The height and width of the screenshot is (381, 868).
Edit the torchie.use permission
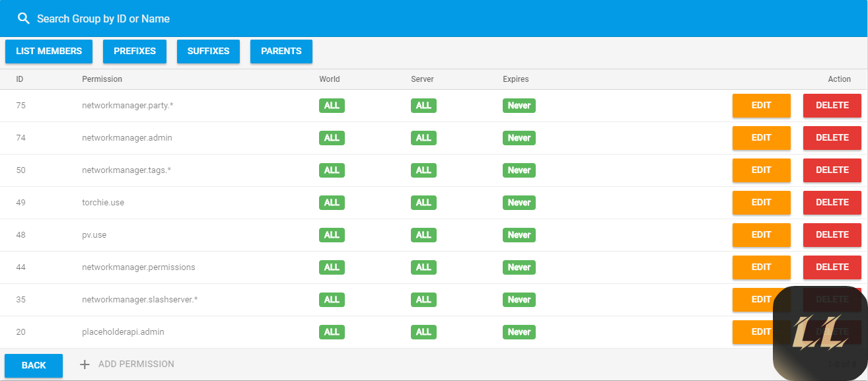click(x=761, y=203)
